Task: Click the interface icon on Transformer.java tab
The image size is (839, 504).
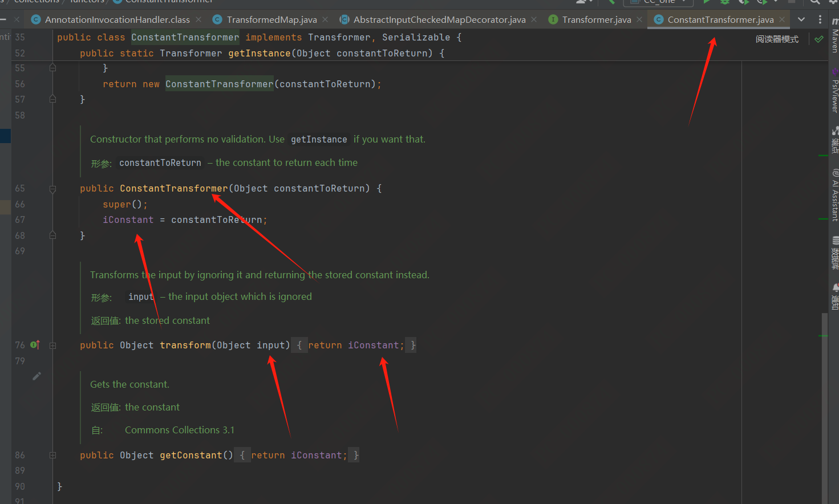Action: click(x=553, y=19)
